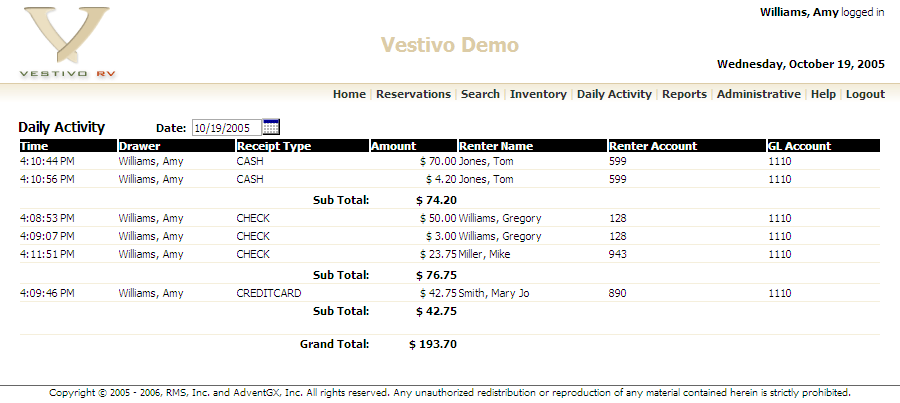Open the Daily Activity menu item
The width and height of the screenshot is (900, 403).
[x=614, y=94]
